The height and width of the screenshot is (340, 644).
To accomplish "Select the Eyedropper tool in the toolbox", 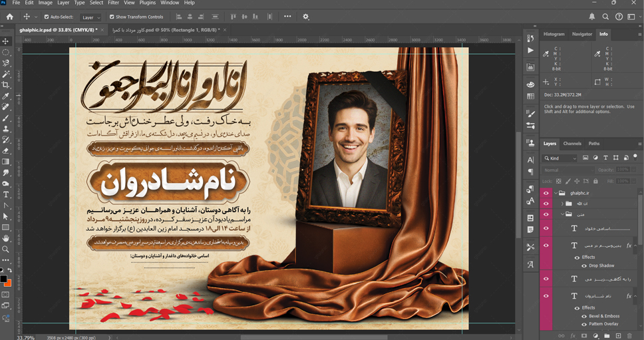I will pyautogui.click(x=6, y=96).
